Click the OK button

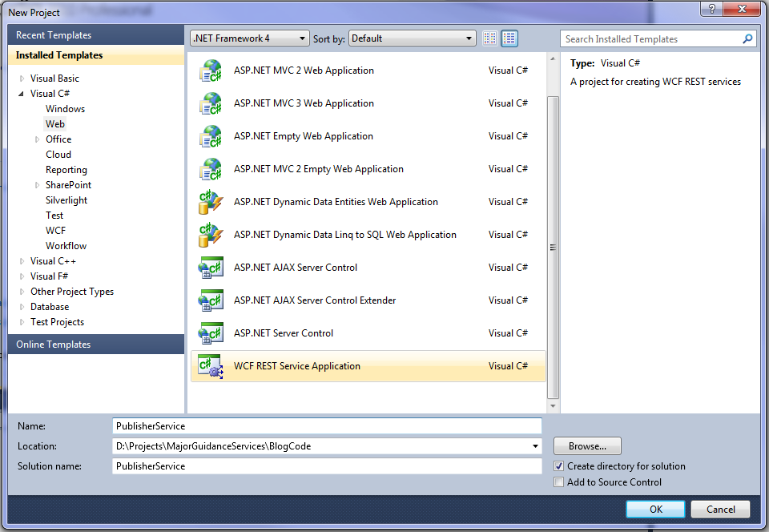(656, 510)
